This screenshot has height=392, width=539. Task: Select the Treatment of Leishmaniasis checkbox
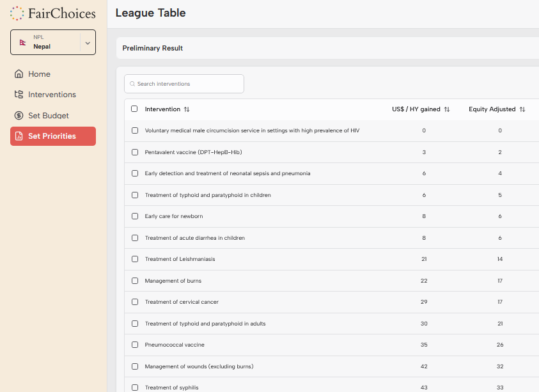coord(135,259)
